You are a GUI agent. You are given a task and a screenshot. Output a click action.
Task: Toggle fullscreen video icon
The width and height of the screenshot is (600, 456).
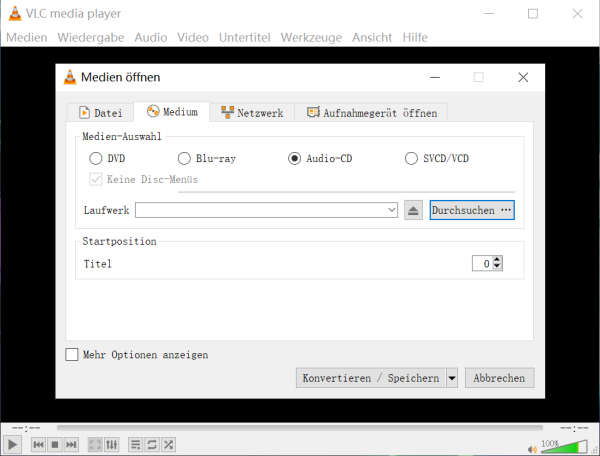point(95,445)
